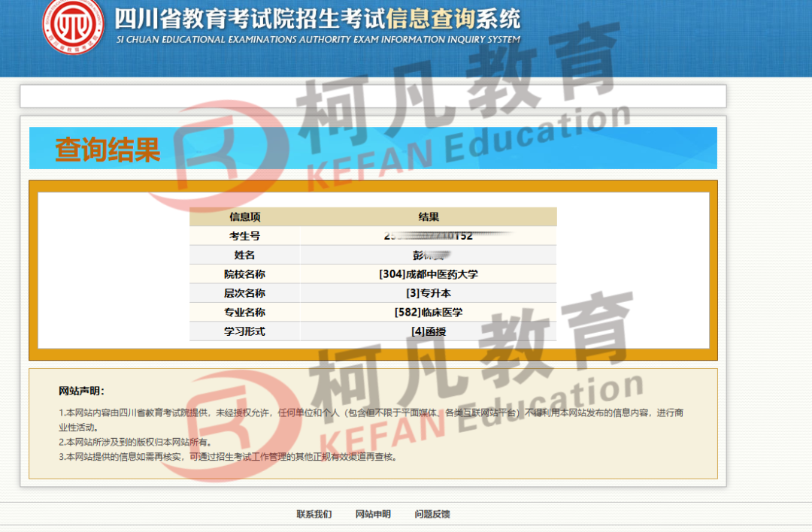This screenshot has width=812, height=532.
Task: Click the [582]临床医学 result value
Action: (x=429, y=312)
